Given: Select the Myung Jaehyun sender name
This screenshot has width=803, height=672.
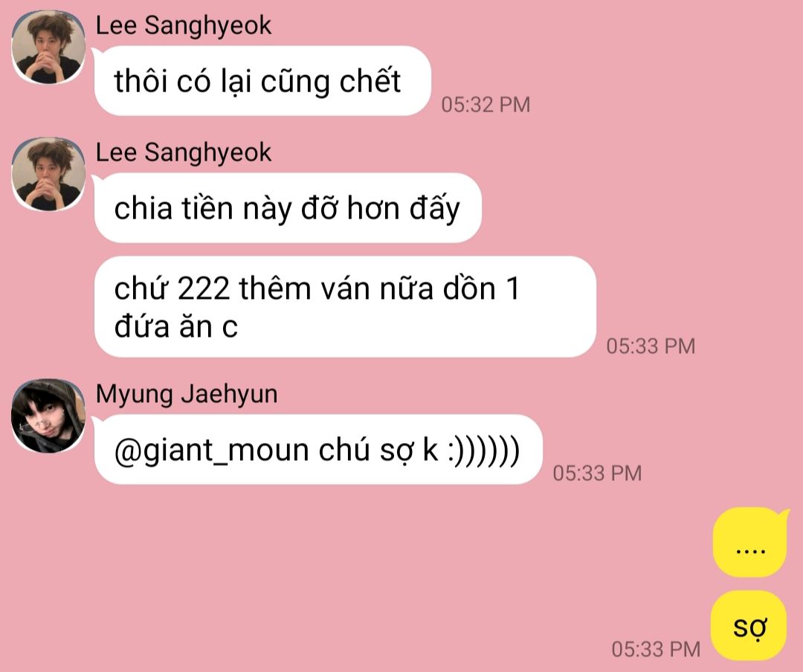Looking at the screenshot, I should pos(187,394).
